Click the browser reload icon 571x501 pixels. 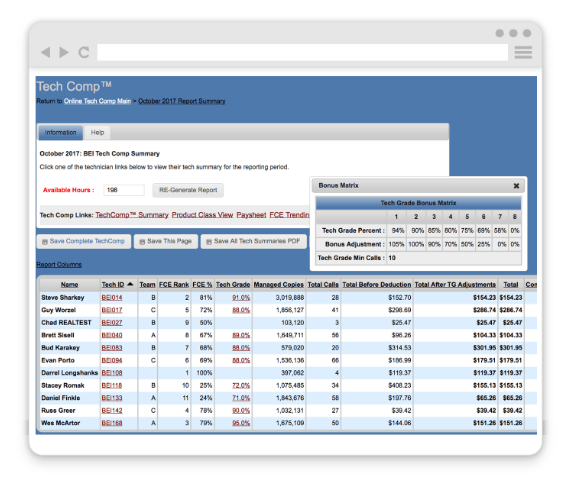[84, 52]
